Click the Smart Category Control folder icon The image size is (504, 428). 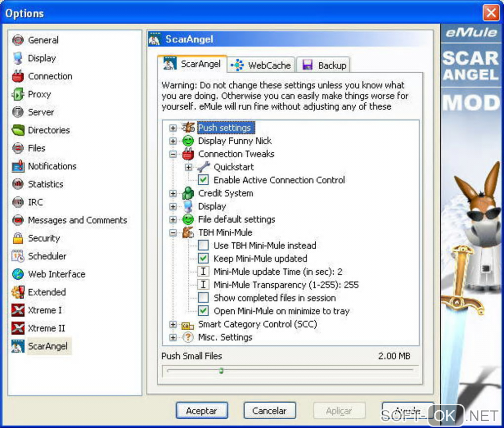pos(188,325)
